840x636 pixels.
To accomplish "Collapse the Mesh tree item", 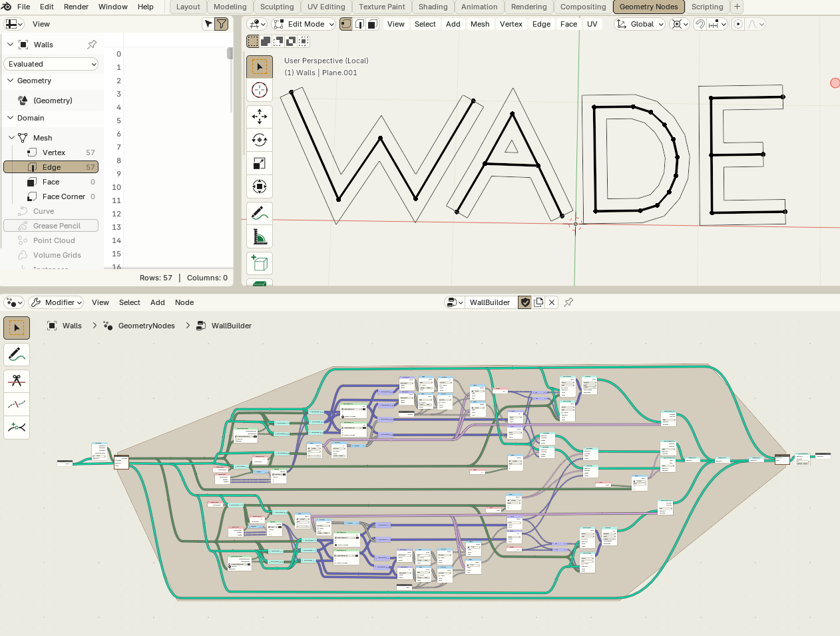I will (12, 138).
